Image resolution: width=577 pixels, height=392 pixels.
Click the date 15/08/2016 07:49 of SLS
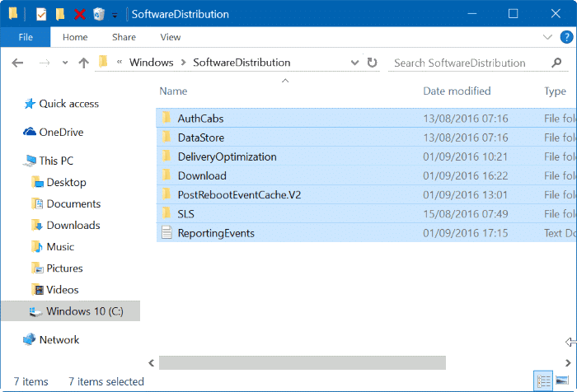click(x=466, y=214)
